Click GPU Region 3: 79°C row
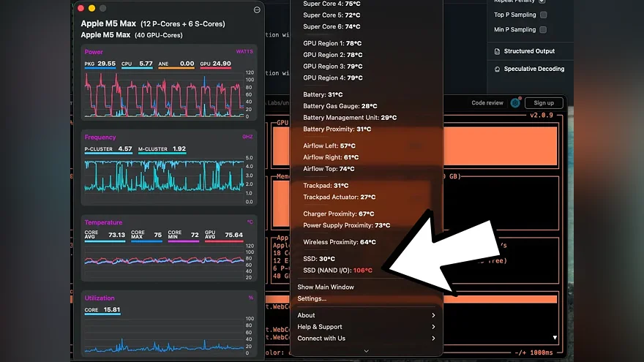This screenshot has height=362, width=644. point(333,66)
